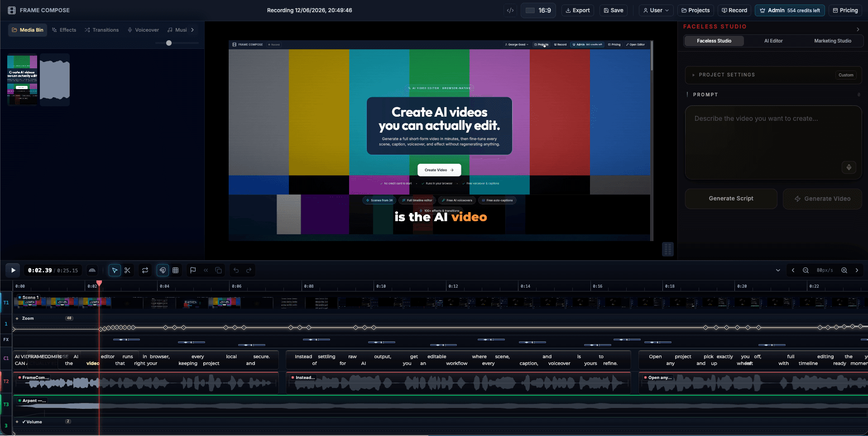The height and width of the screenshot is (436, 868).
Task: Switch to the Voiceover tab
Action: pos(143,30)
